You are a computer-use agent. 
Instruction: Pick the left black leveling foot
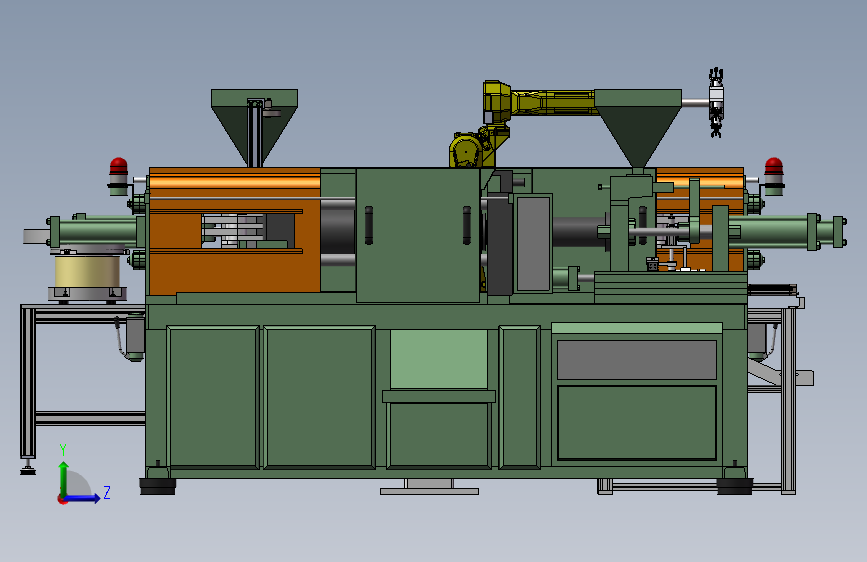coord(158,486)
